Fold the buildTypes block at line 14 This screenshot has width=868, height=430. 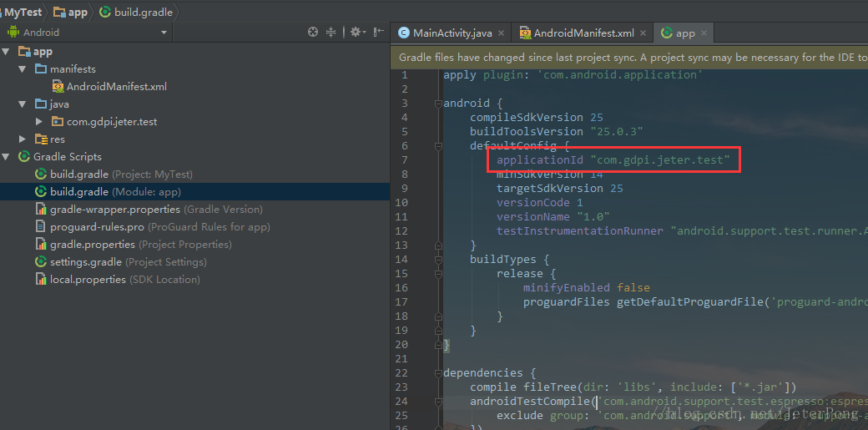[438, 259]
